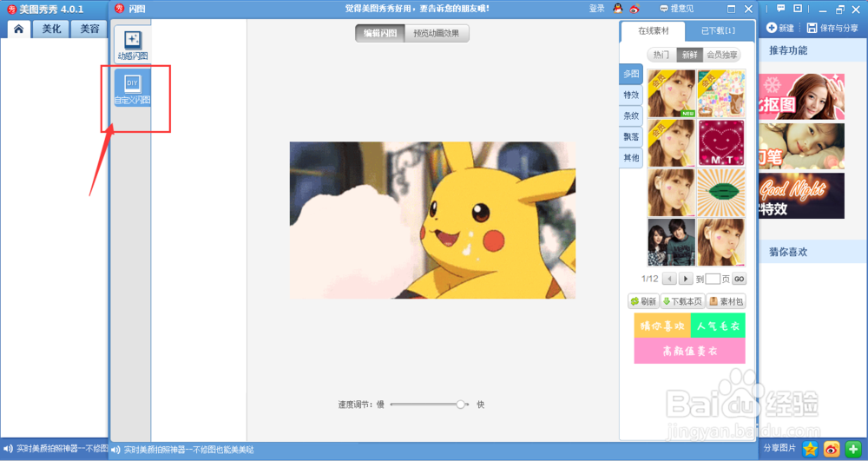868x461 pixels.
Task: Select the colorful sticker collage template
Action: tap(721, 94)
